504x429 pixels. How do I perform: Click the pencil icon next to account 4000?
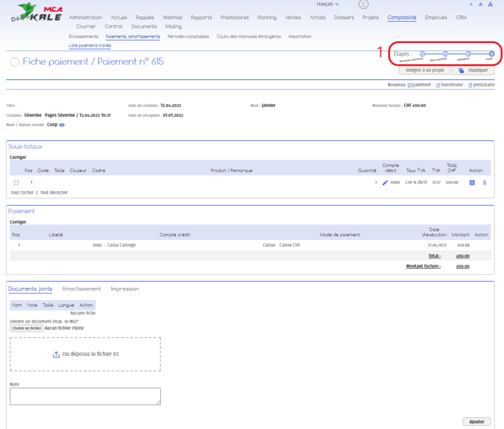385,183
